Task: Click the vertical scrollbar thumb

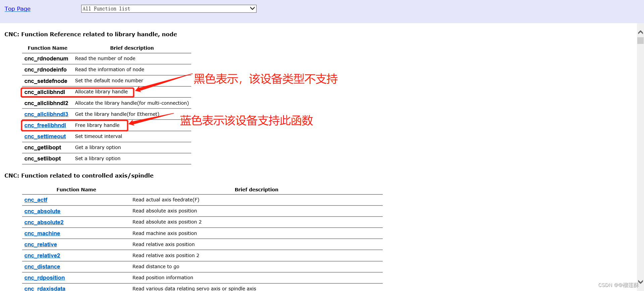Action: 640,41
